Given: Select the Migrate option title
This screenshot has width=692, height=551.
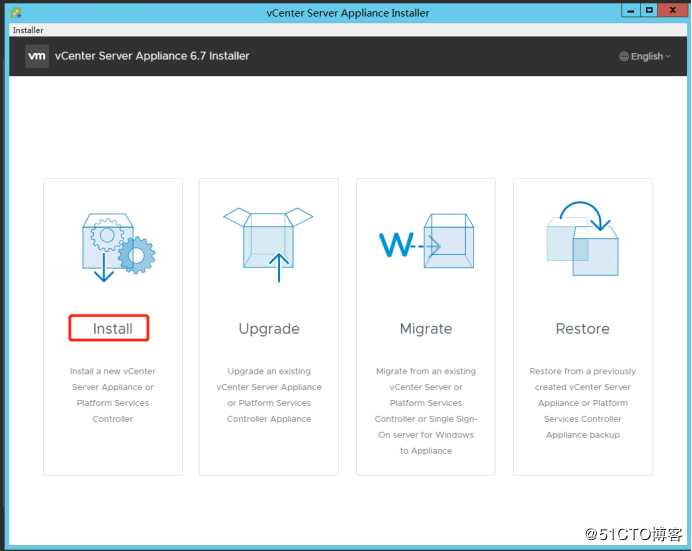Looking at the screenshot, I should click(426, 329).
